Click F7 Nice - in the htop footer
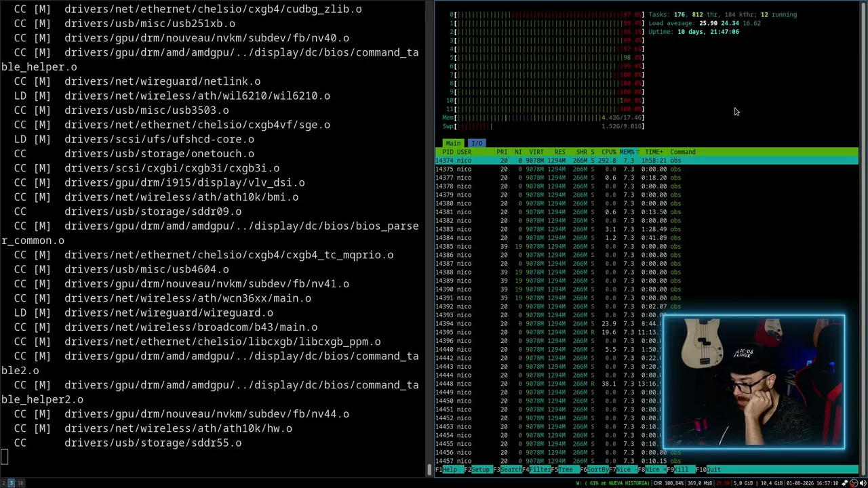 622,469
